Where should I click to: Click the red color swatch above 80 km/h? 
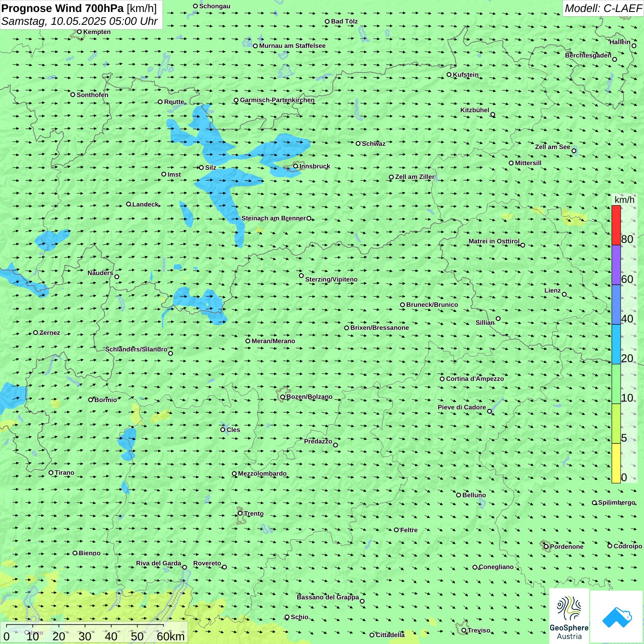pyautogui.click(x=616, y=225)
